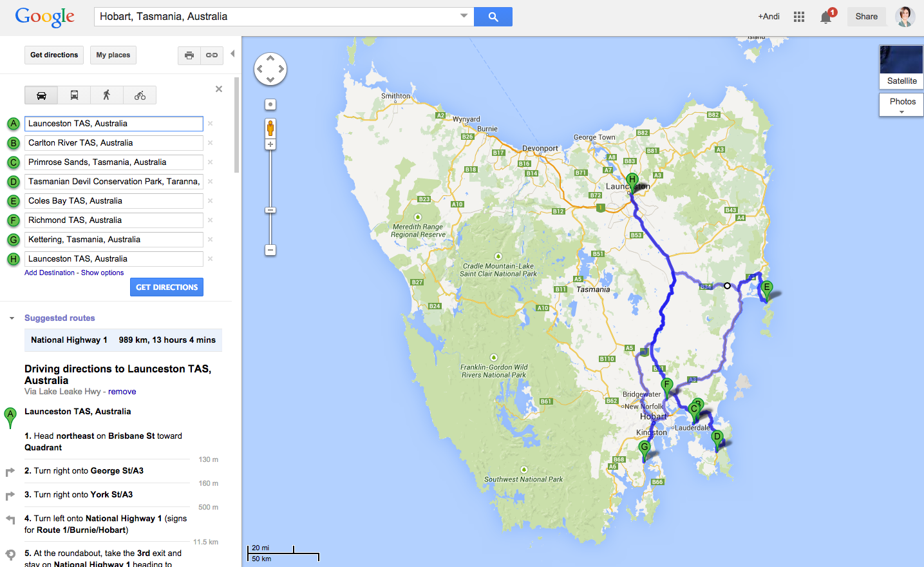Switch to public transit travel mode
924x567 pixels.
pyautogui.click(x=74, y=95)
